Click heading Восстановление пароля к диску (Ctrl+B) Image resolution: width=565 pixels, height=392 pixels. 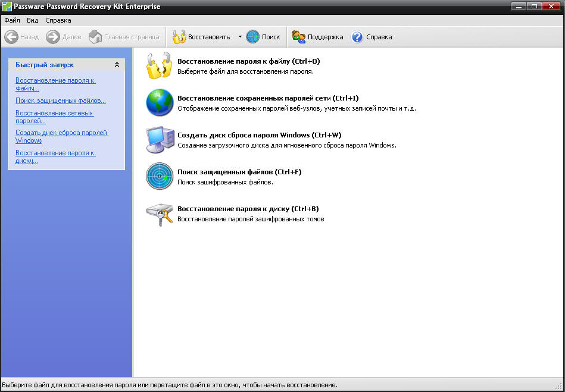[x=248, y=209]
